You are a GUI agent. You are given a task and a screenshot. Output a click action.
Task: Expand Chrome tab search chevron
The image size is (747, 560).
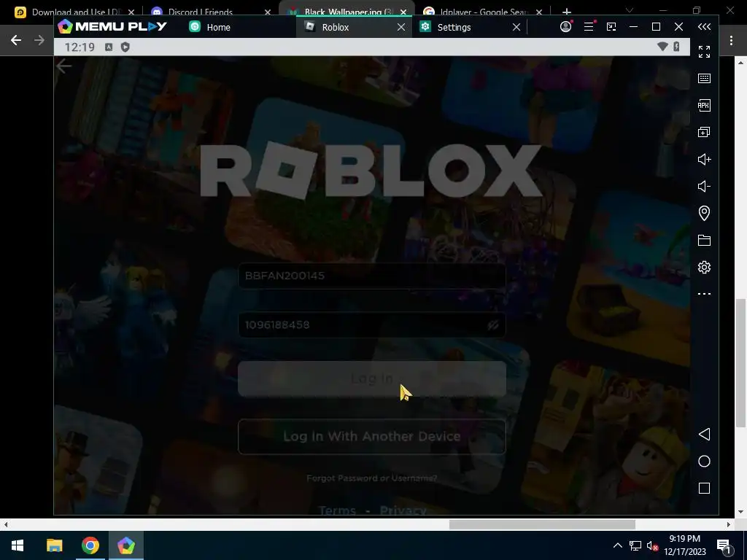click(630, 10)
